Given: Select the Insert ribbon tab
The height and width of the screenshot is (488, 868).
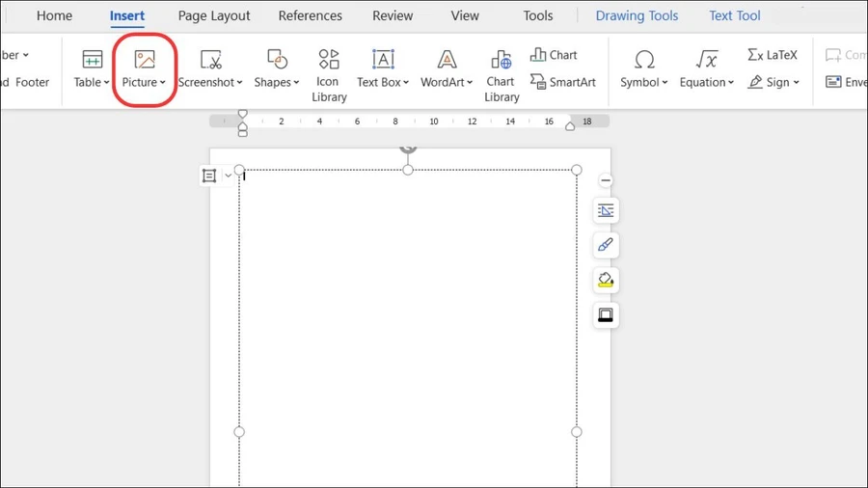Looking at the screenshot, I should coord(126,15).
